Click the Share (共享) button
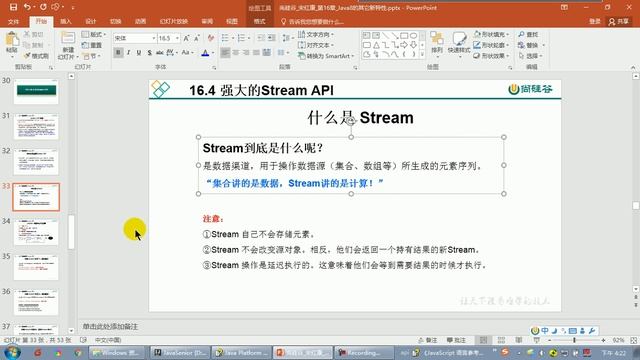The image size is (640, 360). pyautogui.click(x=619, y=21)
